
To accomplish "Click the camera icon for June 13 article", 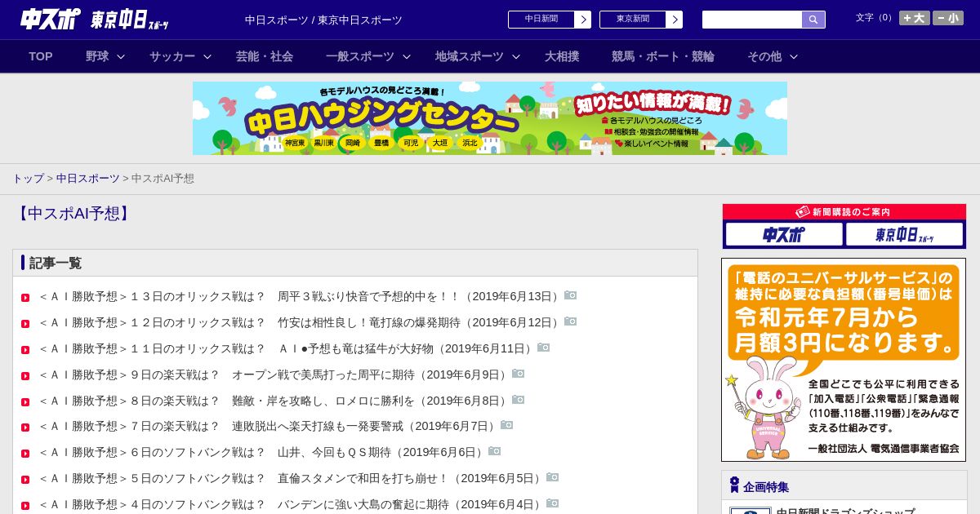I will (x=571, y=295).
